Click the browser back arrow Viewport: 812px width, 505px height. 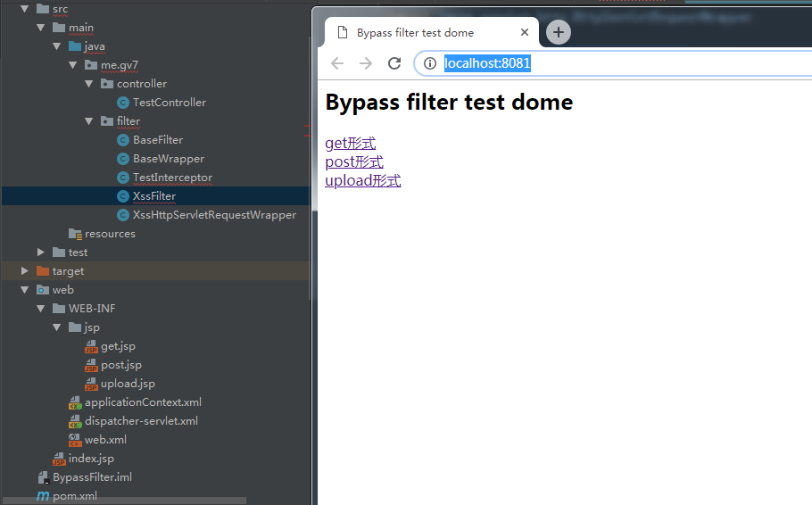point(336,63)
